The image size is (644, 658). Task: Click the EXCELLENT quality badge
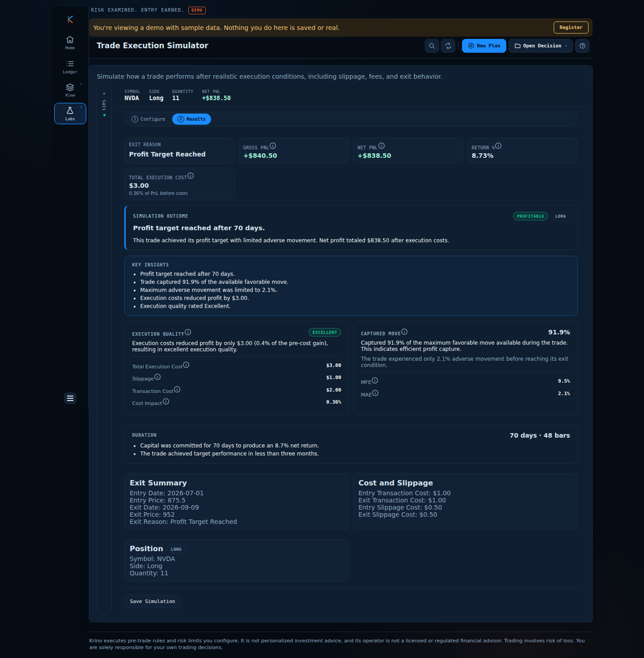coord(325,333)
